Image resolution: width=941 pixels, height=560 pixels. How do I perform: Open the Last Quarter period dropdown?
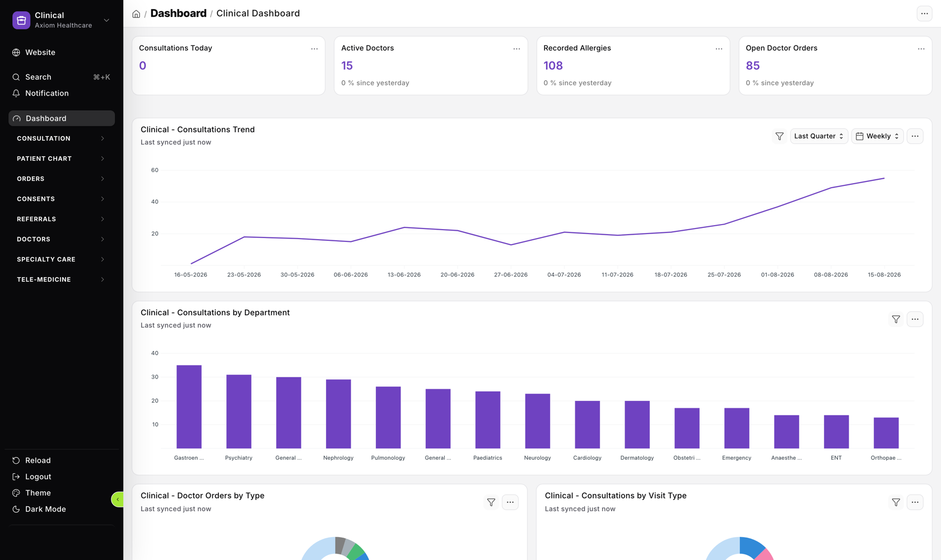(x=818, y=136)
